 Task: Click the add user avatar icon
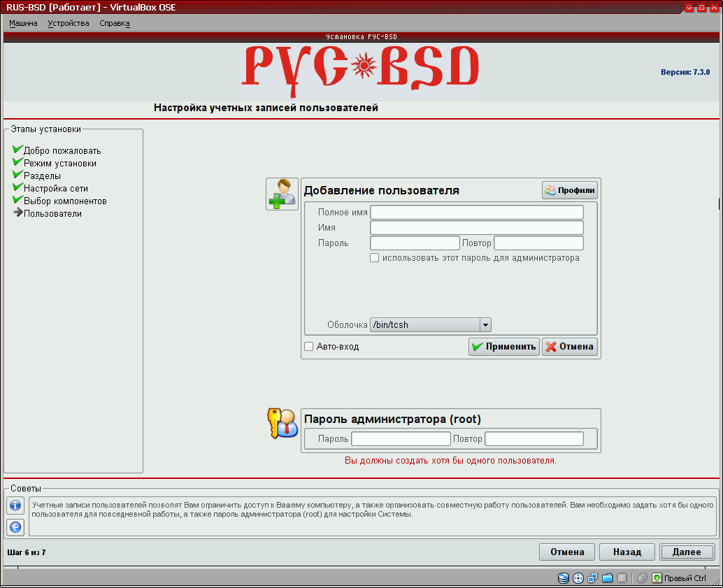282,194
